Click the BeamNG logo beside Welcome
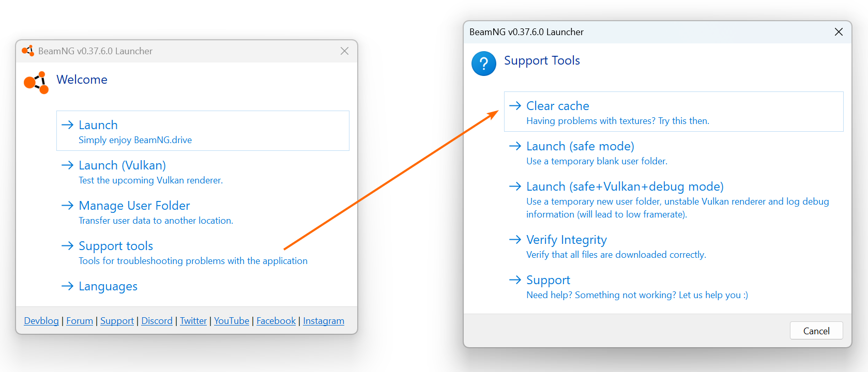 click(x=36, y=83)
